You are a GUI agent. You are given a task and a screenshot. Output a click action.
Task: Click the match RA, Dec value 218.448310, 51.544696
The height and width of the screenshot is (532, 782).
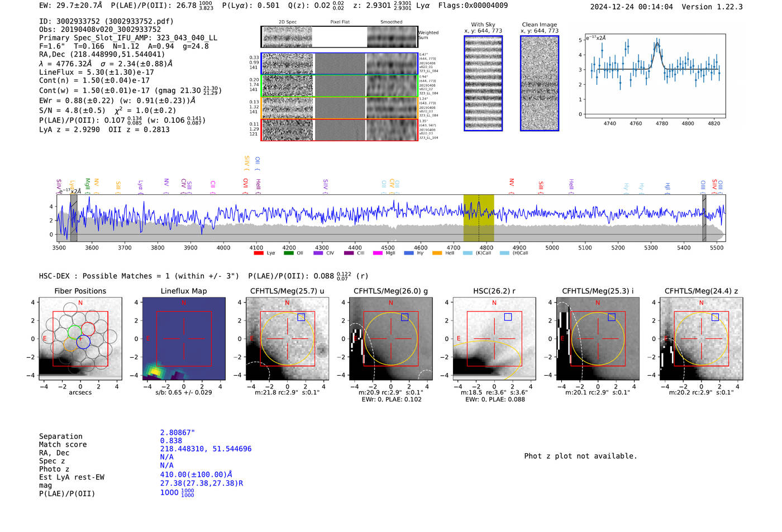pos(206,449)
